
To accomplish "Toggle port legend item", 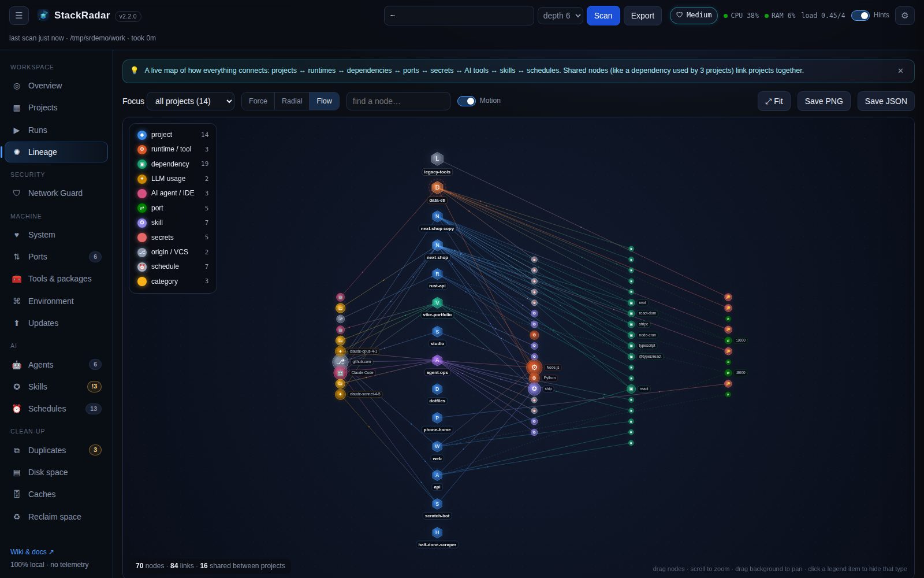I will pos(173,208).
